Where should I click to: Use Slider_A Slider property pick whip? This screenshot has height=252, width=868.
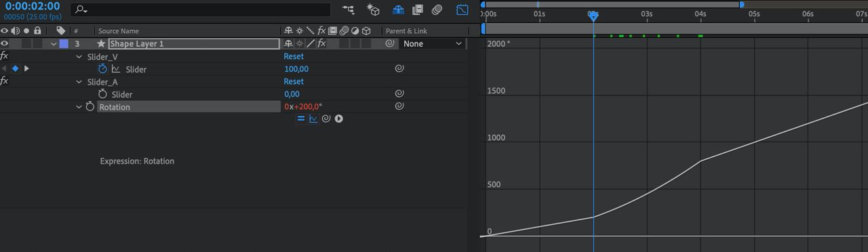point(399,93)
